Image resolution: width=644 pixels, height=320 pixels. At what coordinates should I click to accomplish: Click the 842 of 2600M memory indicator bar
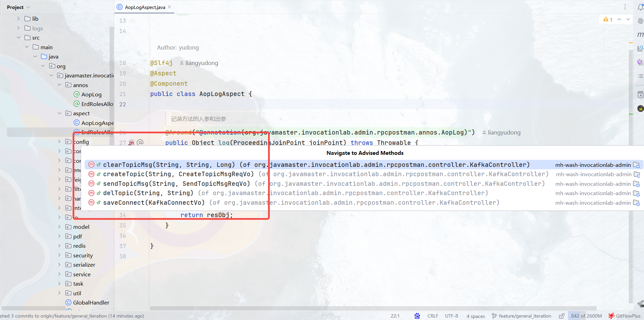pyautogui.click(x=586, y=316)
